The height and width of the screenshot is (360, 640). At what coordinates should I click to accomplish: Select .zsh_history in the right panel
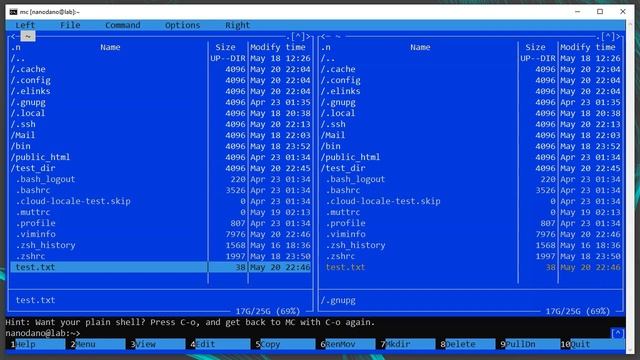coord(471,245)
